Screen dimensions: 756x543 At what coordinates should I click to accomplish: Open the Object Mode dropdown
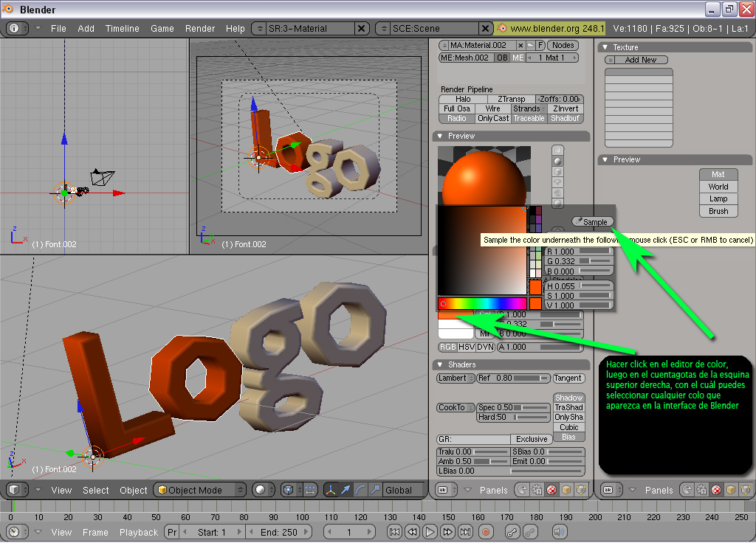pyautogui.click(x=200, y=490)
